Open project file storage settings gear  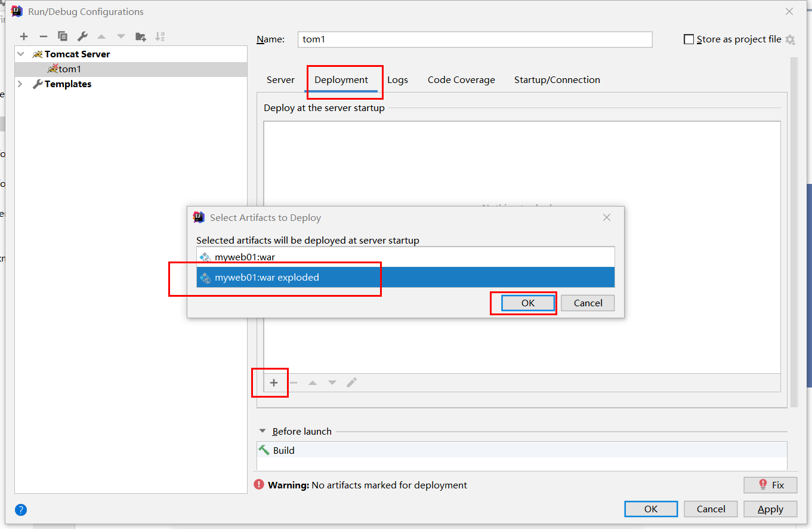click(x=790, y=40)
